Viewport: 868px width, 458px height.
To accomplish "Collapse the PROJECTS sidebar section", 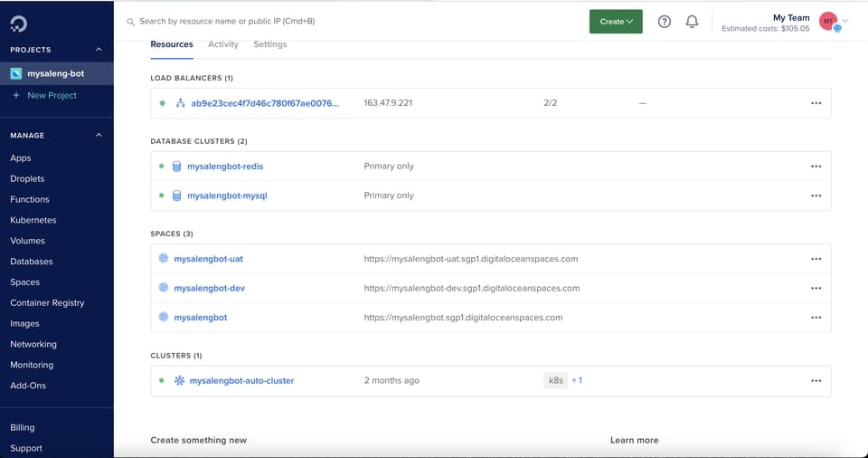I will (x=99, y=50).
